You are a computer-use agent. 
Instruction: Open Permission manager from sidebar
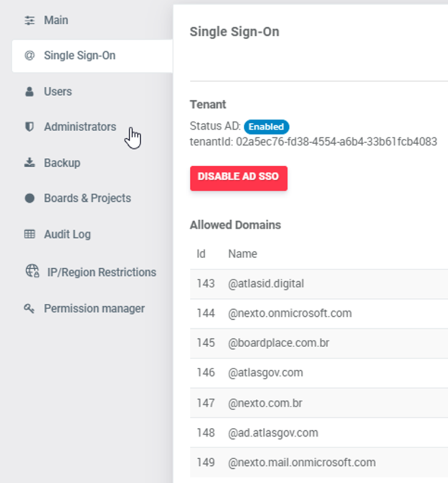point(94,309)
